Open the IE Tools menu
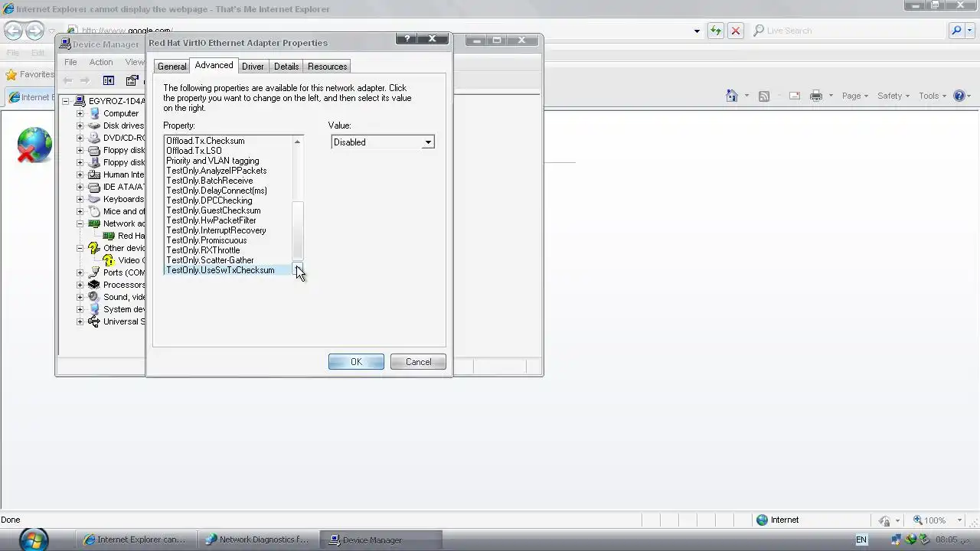 (933, 96)
